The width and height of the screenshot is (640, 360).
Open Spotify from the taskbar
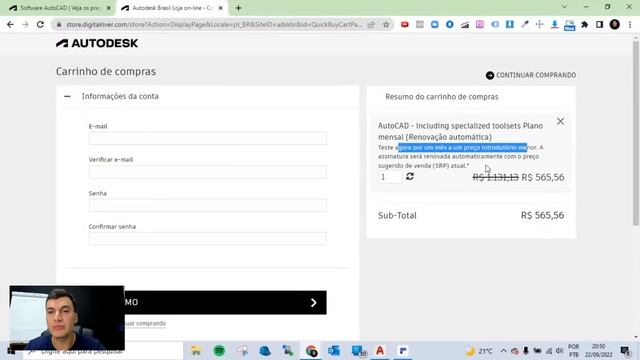pyautogui.click(x=219, y=351)
